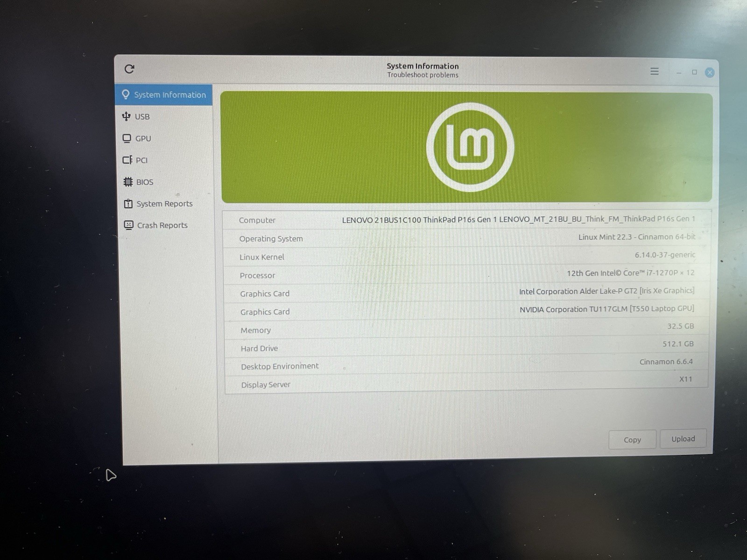The height and width of the screenshot is (560, 747).
Task: Select the Processor row label
Action: (257, 275)
